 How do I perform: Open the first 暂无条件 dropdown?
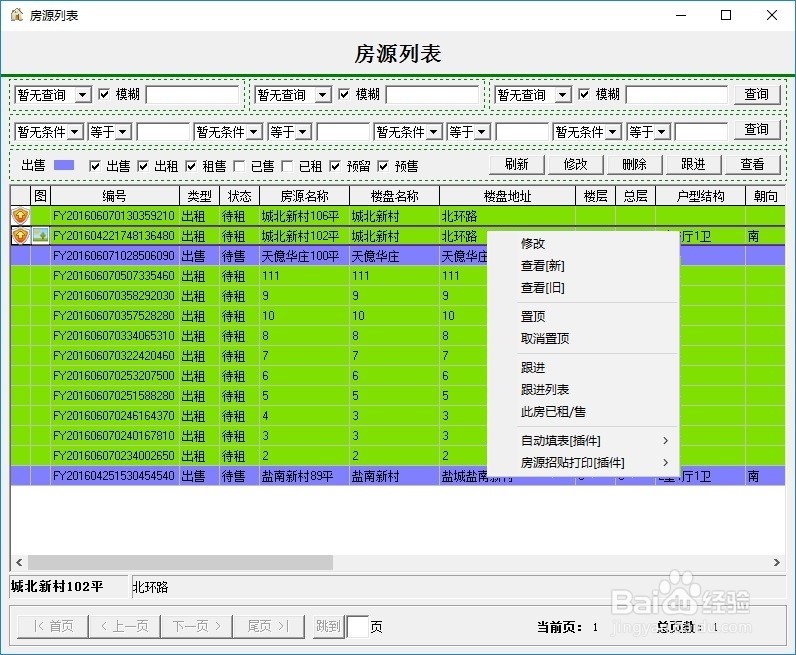coord(75,132)
